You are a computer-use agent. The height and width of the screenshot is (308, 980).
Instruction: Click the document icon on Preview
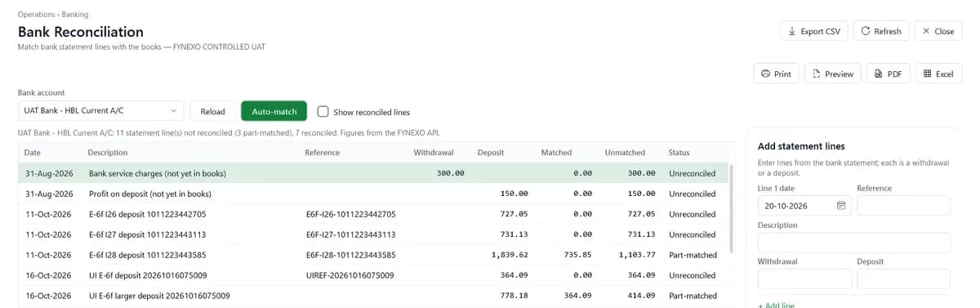click(816, 74)
